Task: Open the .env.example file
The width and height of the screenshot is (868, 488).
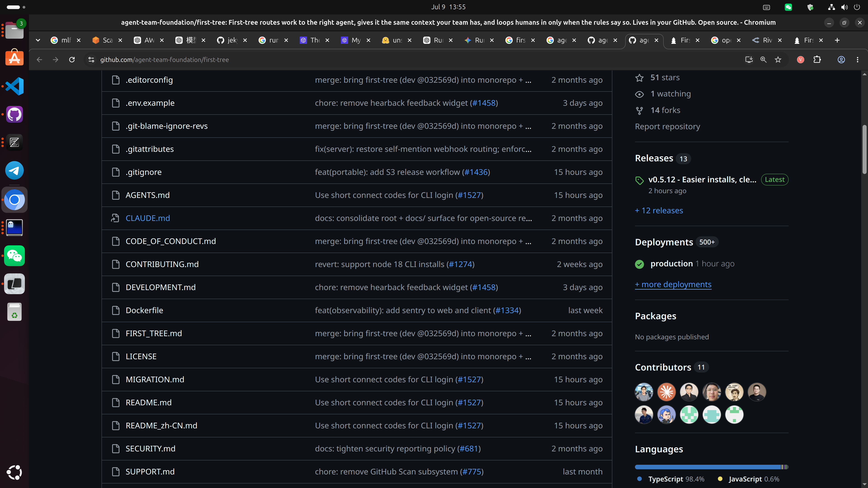Action: (x=150, y=103)
